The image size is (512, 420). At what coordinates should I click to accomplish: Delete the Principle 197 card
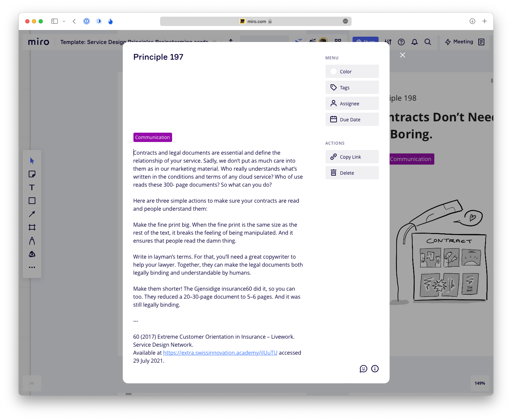coord(352,173)
